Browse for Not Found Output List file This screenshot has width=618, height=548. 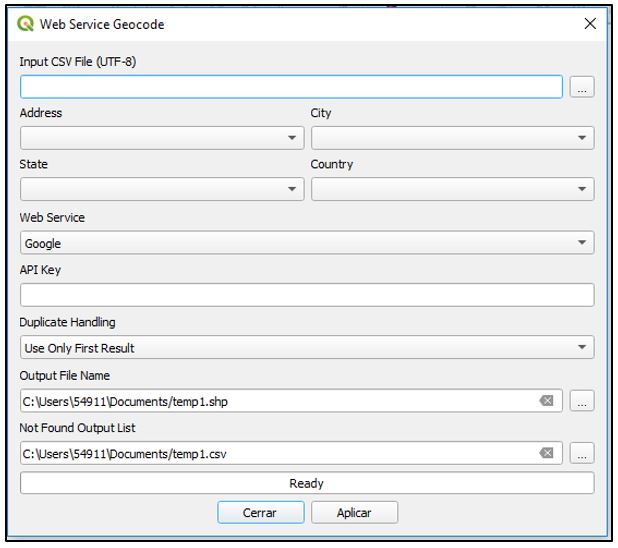pos(581,453)
